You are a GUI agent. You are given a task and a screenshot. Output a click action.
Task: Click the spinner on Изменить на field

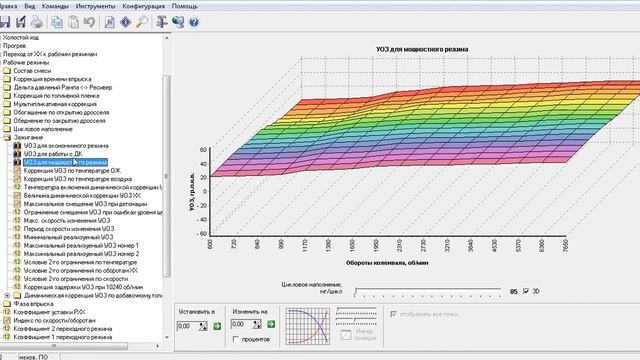point(257,324)
